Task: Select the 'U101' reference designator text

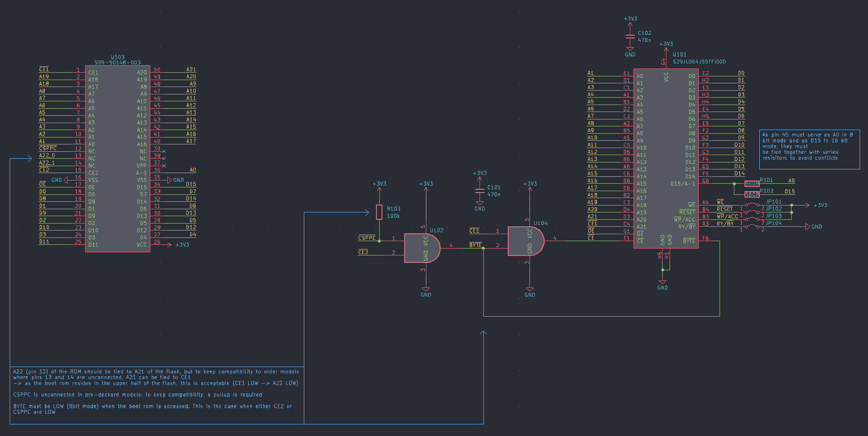Action: (x=679, y=55)
